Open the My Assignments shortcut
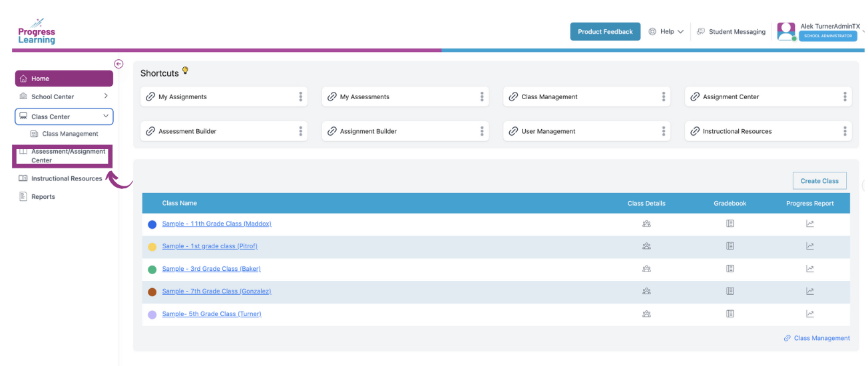 point(224,96)
